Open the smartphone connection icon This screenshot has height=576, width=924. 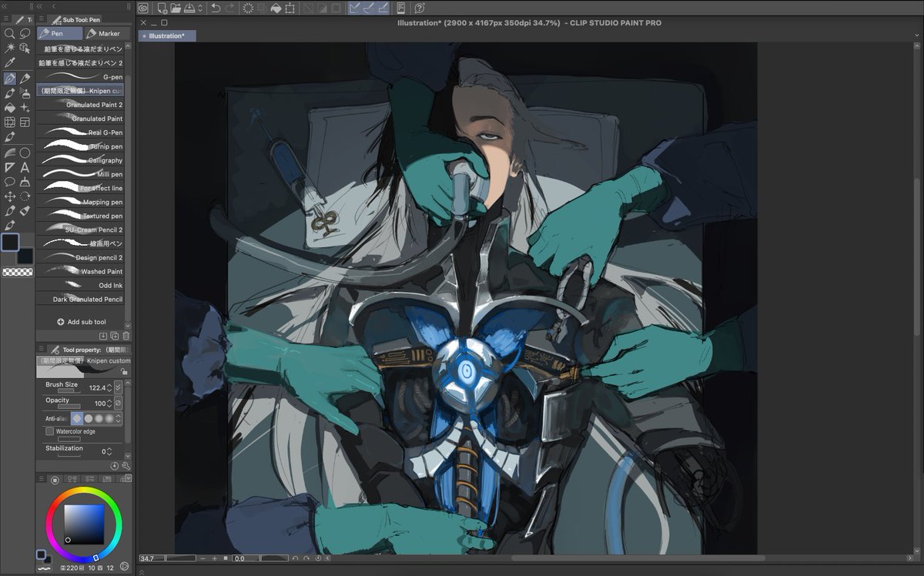point(401,8)
